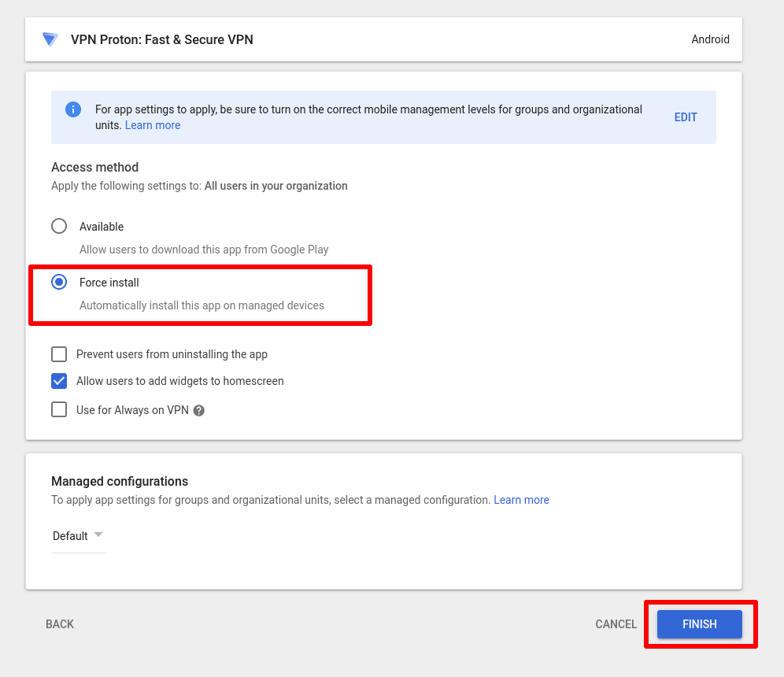Enable Prevent users from uninstalling the app

59,354
